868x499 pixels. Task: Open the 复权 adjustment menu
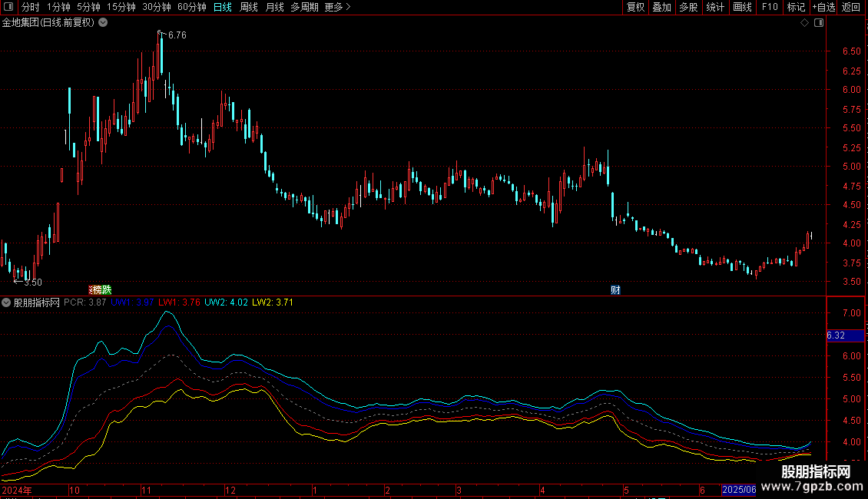635,7
